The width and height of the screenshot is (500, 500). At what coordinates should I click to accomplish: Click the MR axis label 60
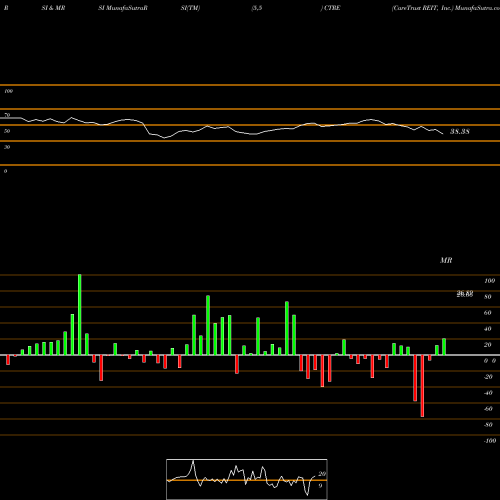(x=487, y=313)
